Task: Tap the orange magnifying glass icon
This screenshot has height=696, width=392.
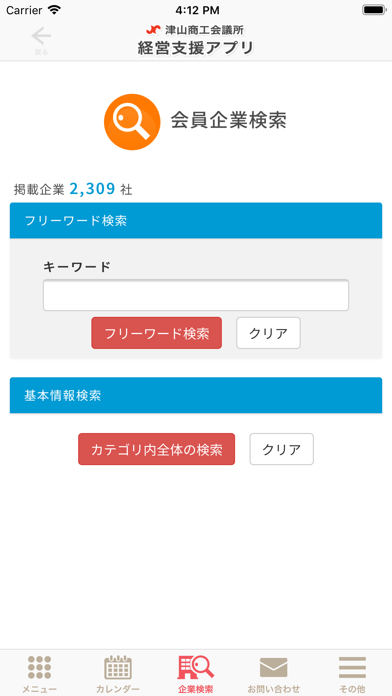Action: point(132,122)
